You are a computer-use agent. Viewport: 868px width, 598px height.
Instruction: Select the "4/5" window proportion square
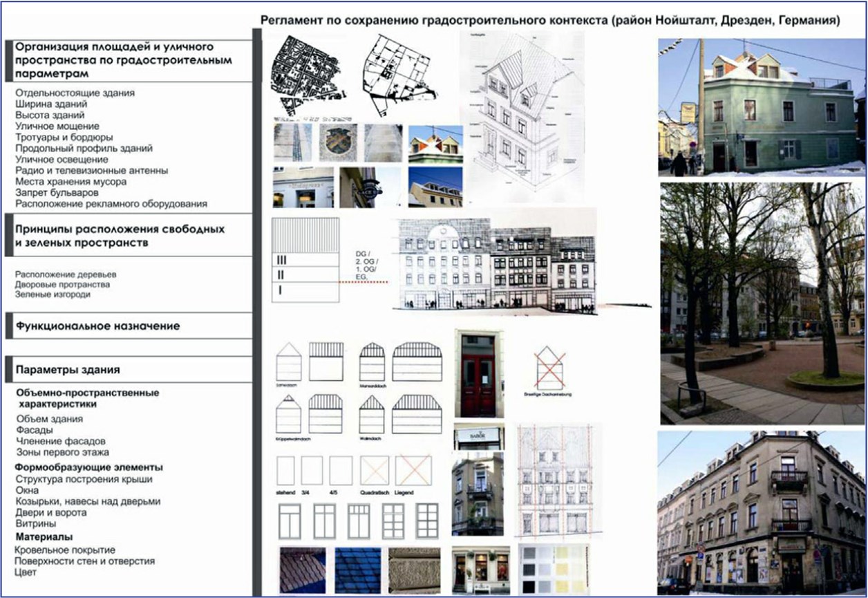(341, 470)
